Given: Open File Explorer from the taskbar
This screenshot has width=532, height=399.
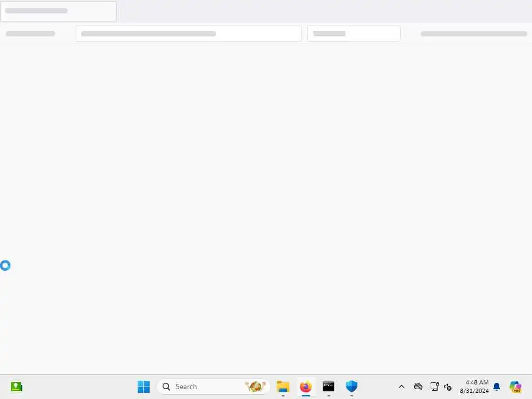Looking at the screenshot, I should coord(283,387).
